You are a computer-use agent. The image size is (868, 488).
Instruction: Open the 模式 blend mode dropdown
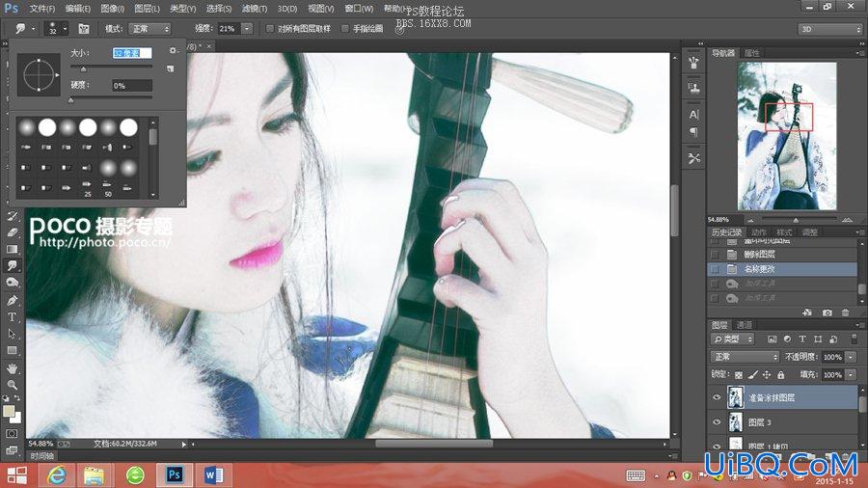[x=149, y=29]
